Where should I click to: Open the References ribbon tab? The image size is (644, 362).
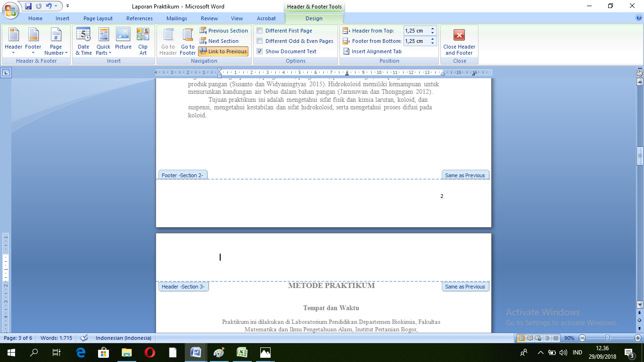[140, 18]
